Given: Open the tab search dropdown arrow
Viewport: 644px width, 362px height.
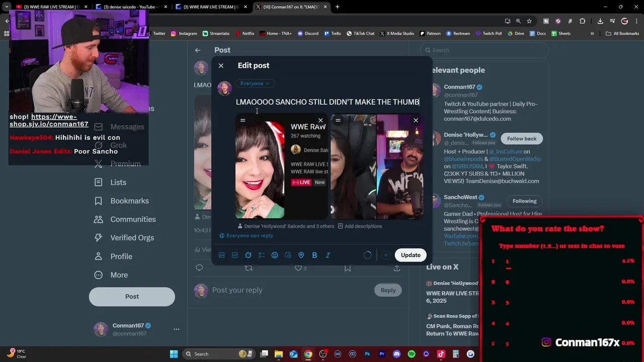Looking at the screenshot, I should click(x=7, y=7).
